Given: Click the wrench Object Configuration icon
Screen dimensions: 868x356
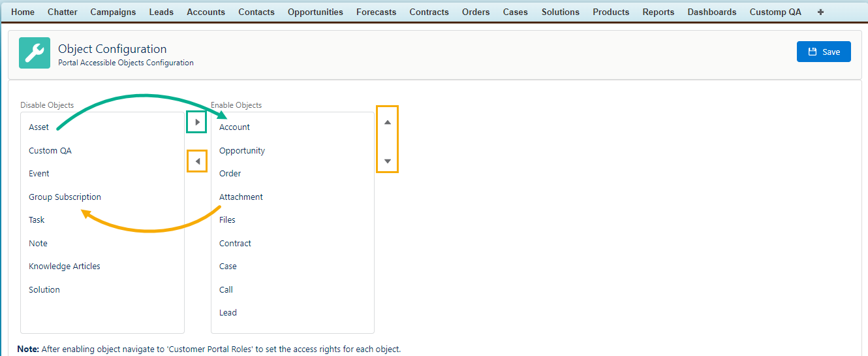Looking at the screenshot, I should point(35,53).
